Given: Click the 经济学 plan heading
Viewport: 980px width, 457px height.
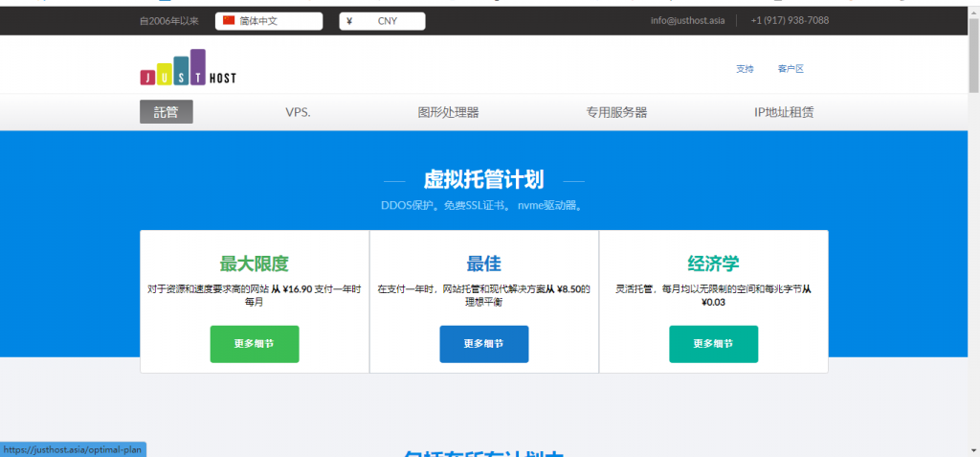Looking at the screenshot, I should [x=713, y=263].
